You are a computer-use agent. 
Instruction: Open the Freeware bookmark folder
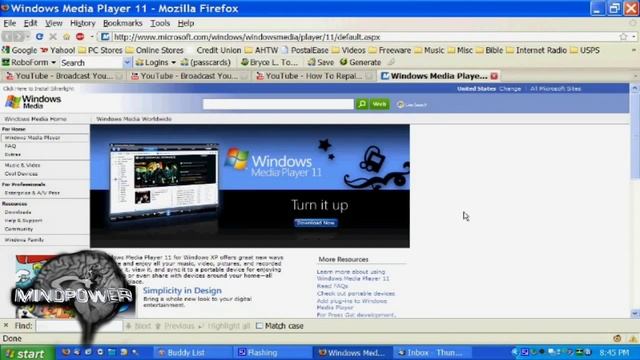(390, 50)
